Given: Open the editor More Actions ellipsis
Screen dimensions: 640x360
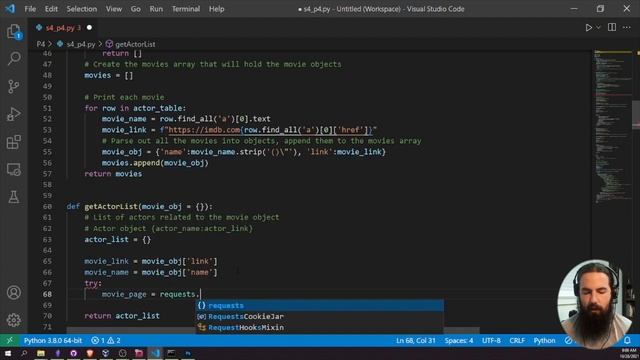Looking at the screenshot, I should tap(627, 27).
